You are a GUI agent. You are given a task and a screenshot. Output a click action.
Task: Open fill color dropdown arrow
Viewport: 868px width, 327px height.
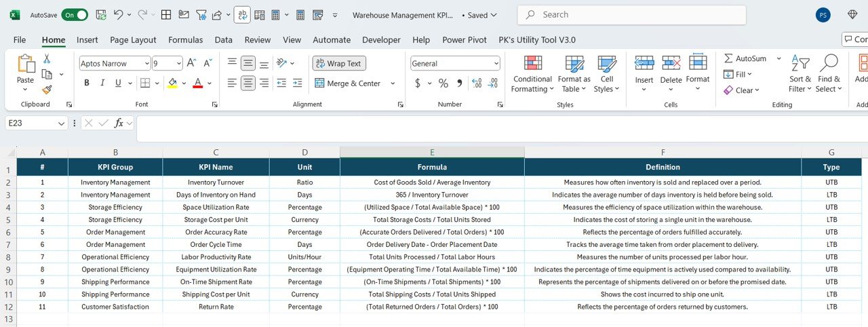[184, 83]
